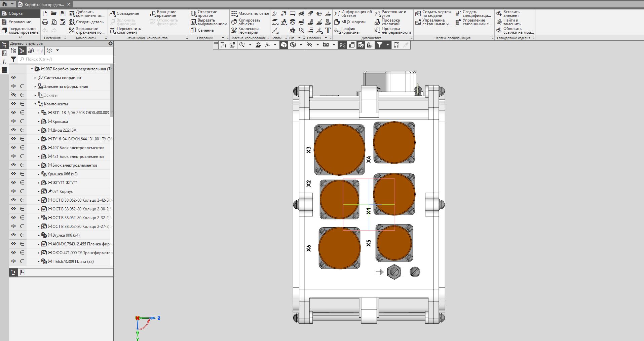Switch to the Управление toolbar set

[x=20, y=22]
